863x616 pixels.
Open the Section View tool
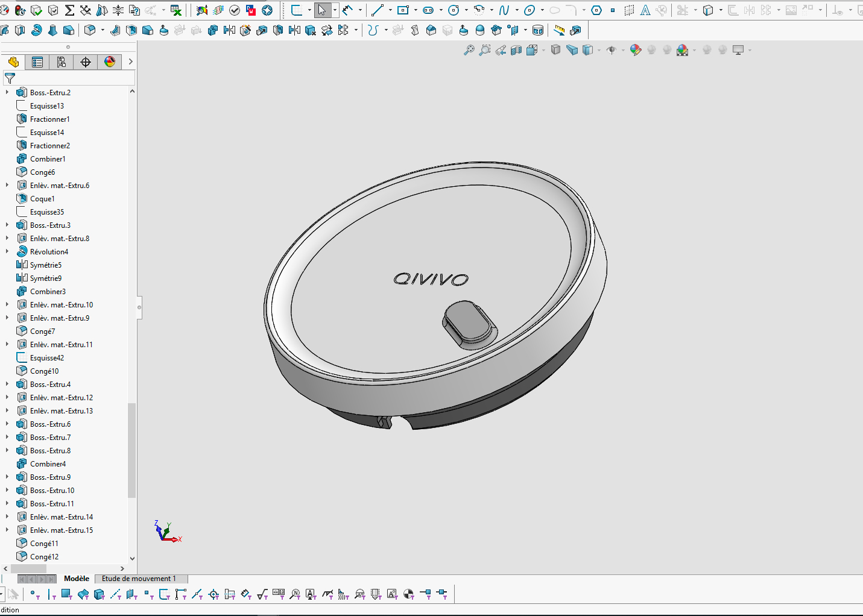pos(516,50)
